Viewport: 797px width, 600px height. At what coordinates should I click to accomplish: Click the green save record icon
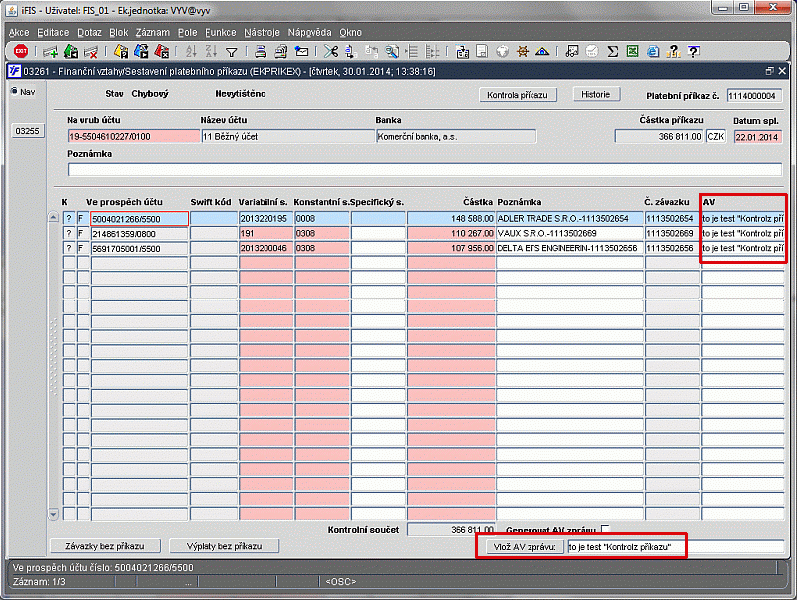pyautogui.click(x=71, y=51)
